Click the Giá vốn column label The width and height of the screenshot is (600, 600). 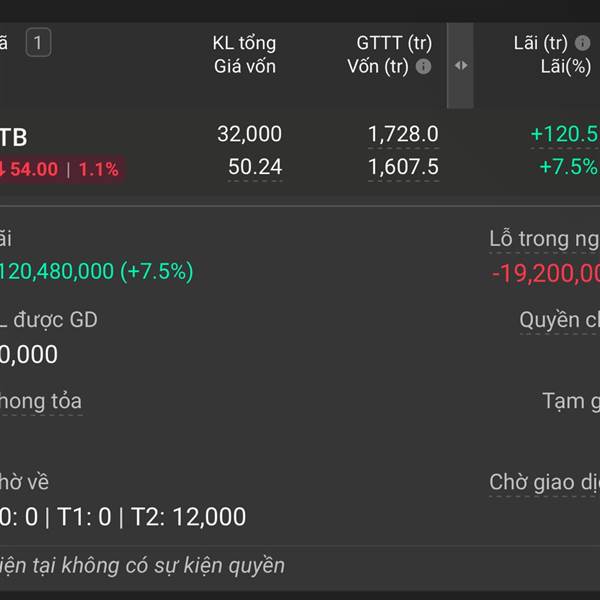click(x=245, y=67)
